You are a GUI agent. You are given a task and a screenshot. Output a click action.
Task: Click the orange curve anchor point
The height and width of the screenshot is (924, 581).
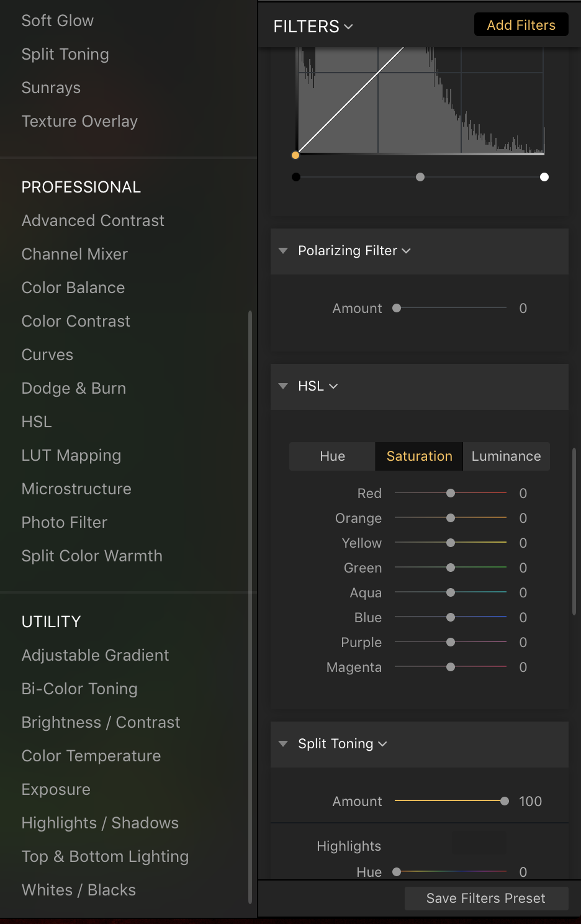pos(295,155)
